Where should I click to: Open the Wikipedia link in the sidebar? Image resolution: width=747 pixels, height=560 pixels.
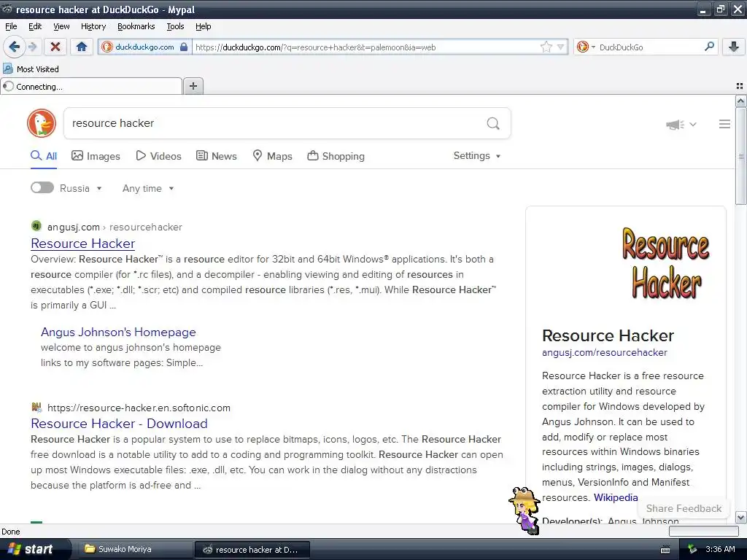pyautogui.click(x=616, y=497)
